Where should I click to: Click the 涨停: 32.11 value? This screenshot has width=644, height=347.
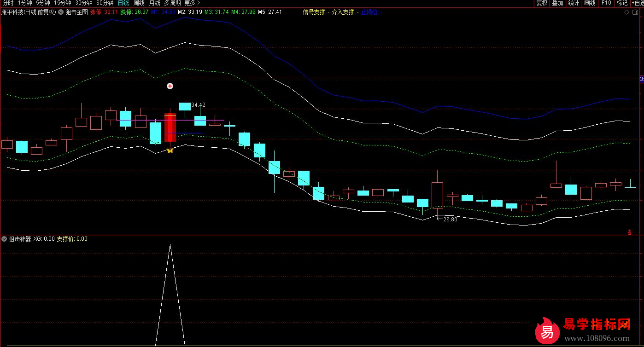point(104,12)
